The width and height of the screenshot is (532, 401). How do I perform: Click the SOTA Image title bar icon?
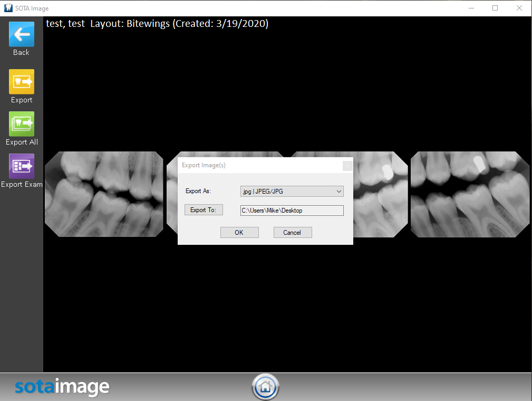[8, 8]
